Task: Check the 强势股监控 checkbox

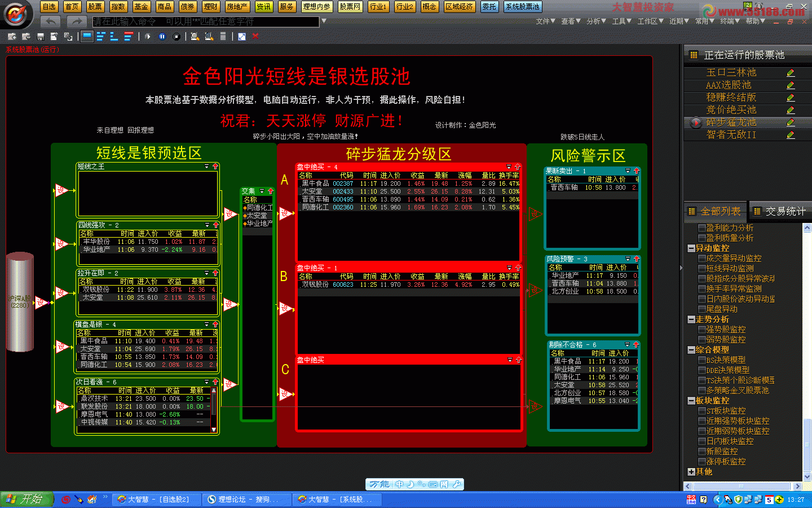Action: click(x=701, y=330)
